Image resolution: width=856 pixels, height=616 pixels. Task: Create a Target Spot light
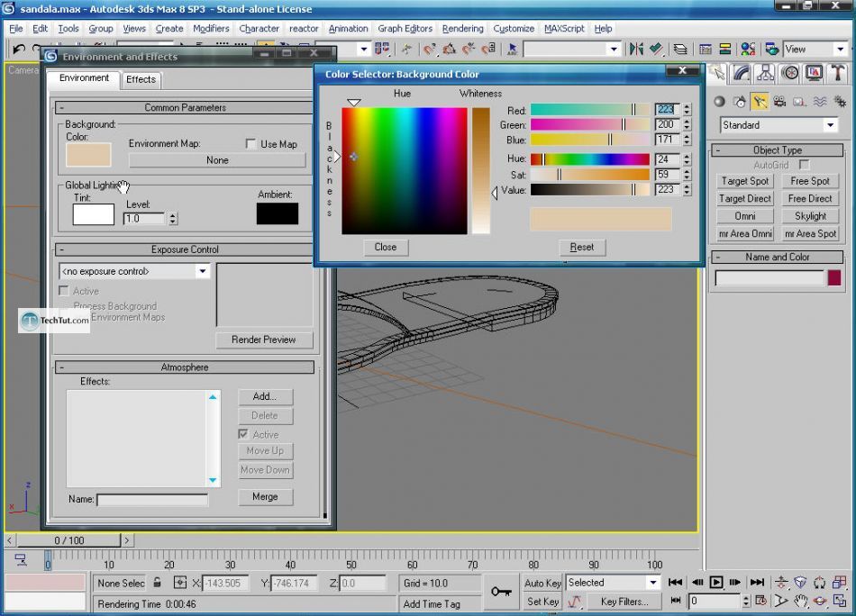click(x=745, y=181)
